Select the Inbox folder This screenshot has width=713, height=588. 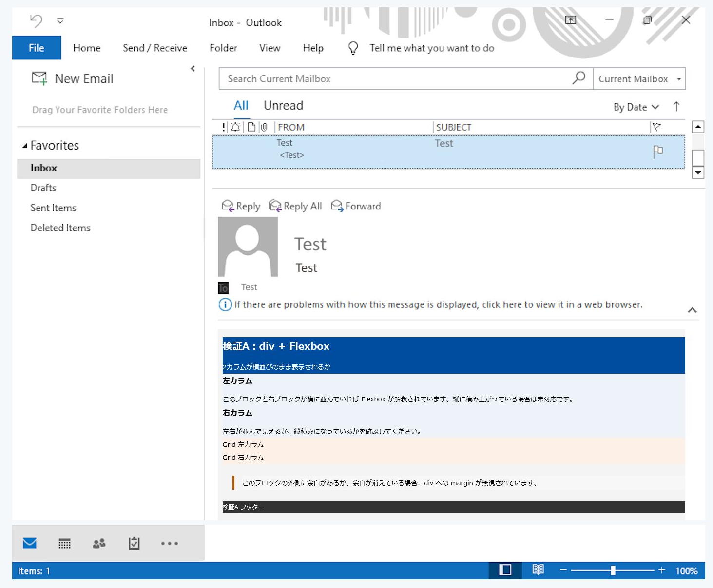click(x=109, y=168)
